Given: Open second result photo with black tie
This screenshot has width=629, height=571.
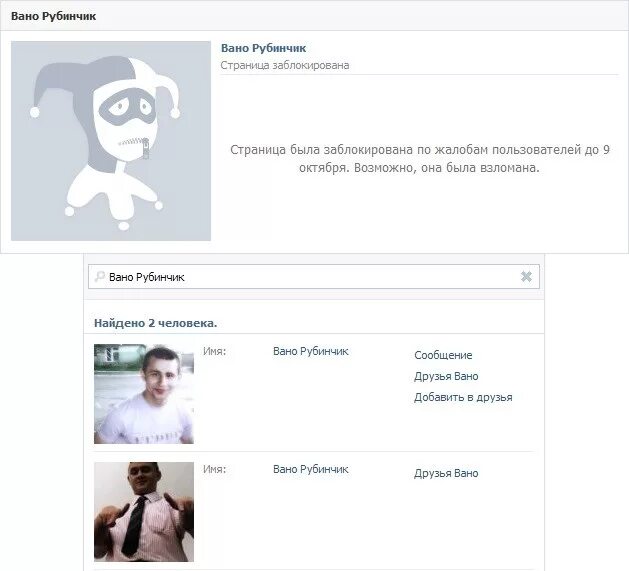Looking at the screenshot, I should (144, 512).
